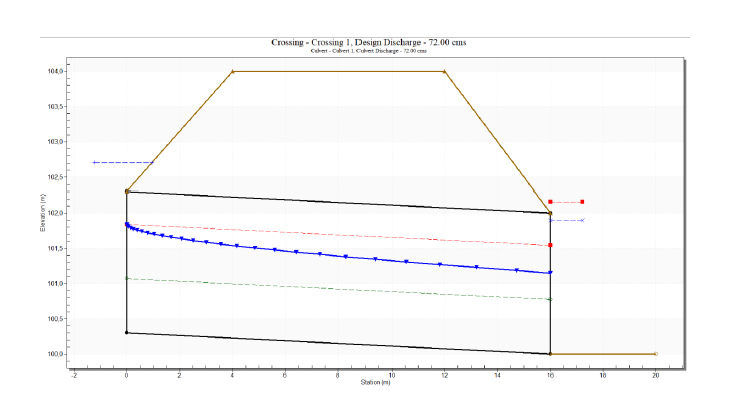Click the blue water surface profile's right end
This screenshot has width=738, height=415.
tap(550, 273)
